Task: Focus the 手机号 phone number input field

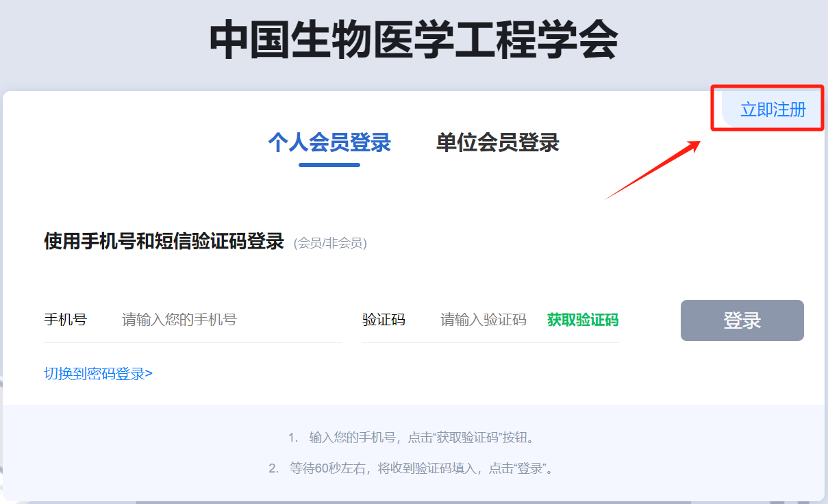Action: [231, 319]
